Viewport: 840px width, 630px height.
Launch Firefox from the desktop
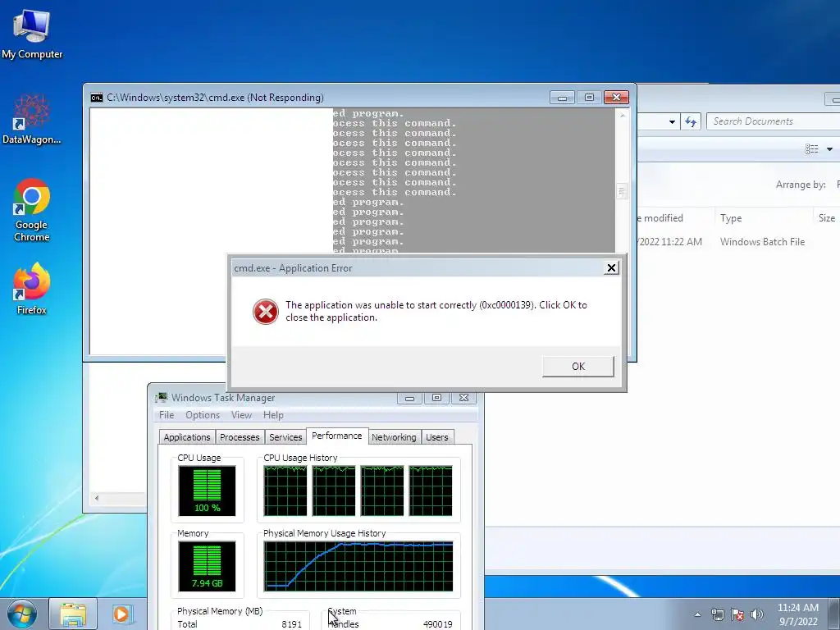[x=32, y=288]
